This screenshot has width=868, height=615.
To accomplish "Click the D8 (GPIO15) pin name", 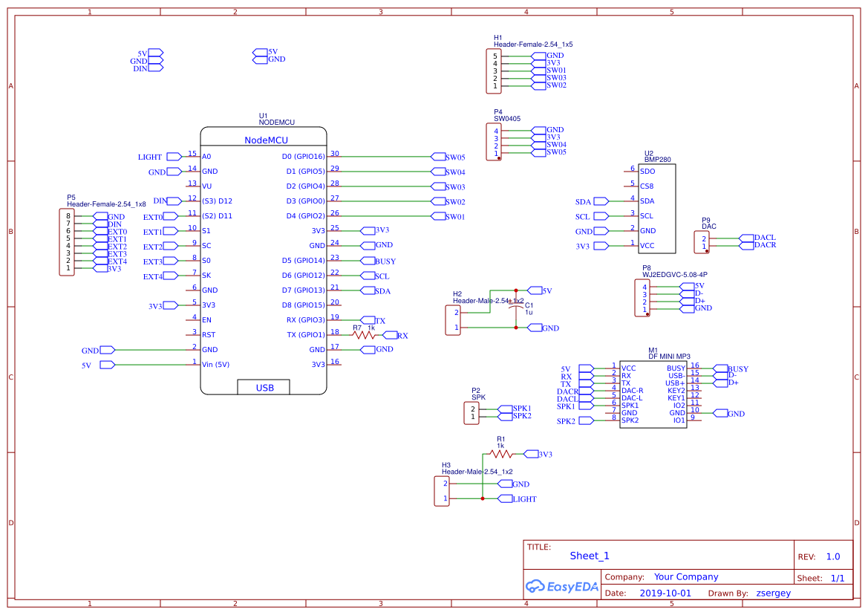I will point(304,305).
